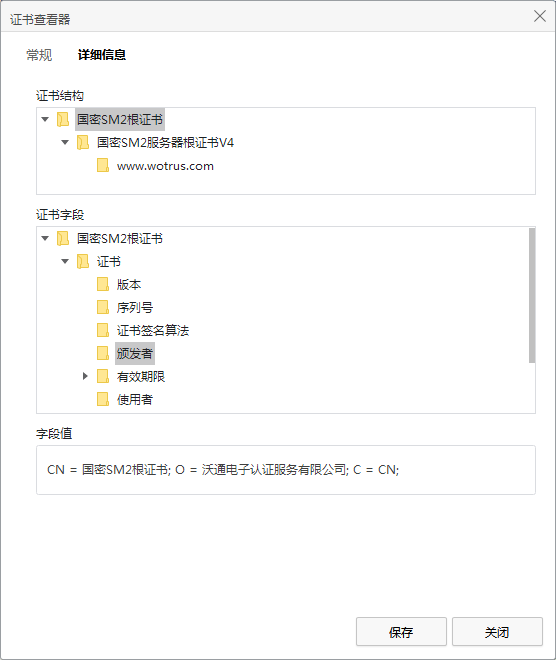
Task: Click the 字段值 text starting CN = 国密SM2根证书
Action: [223, 469]
